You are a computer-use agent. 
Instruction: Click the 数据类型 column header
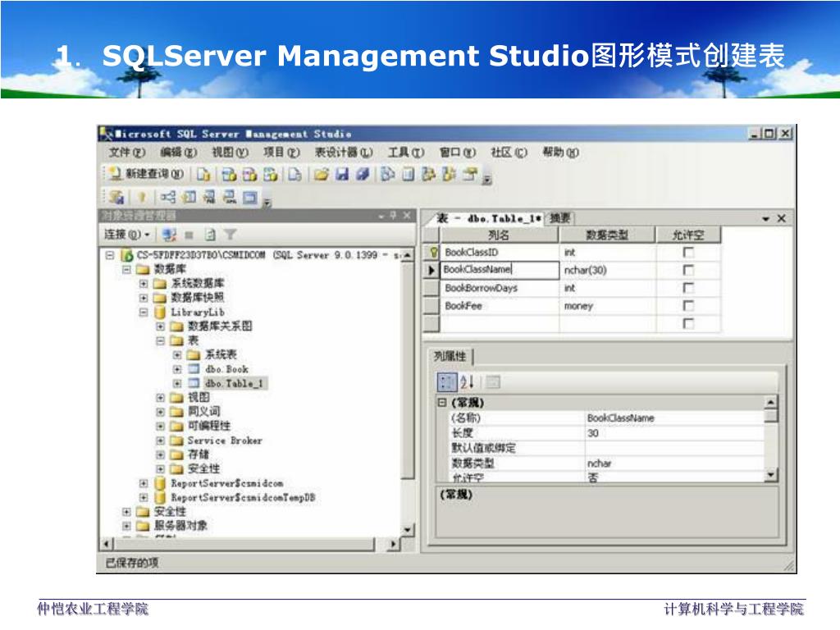pyautogui.click(x=607, y=235)
